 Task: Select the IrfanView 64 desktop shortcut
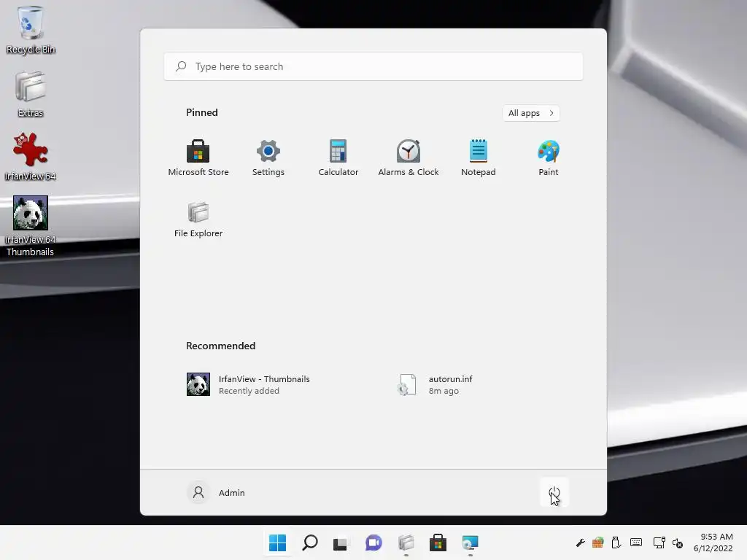tap(31, 157)
